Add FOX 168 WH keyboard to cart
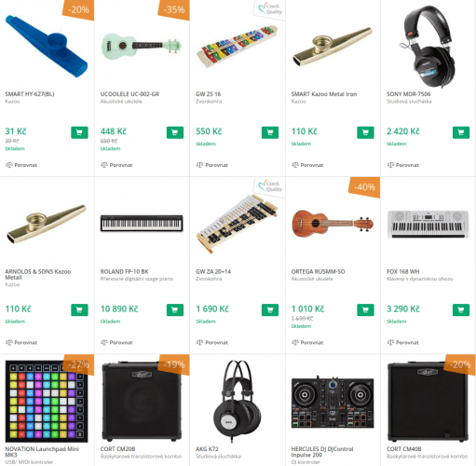476x466 pixels. tap(461, 309)
